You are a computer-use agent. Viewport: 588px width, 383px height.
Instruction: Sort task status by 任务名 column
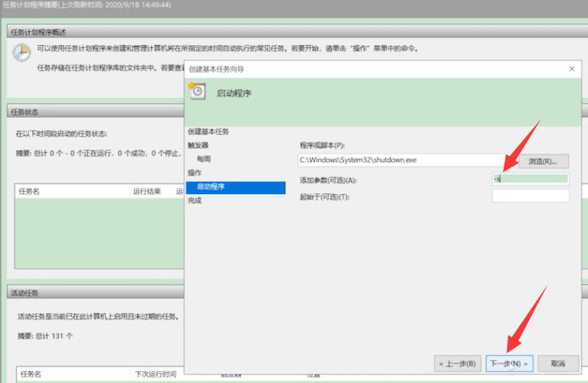click(x=73, y=191)
